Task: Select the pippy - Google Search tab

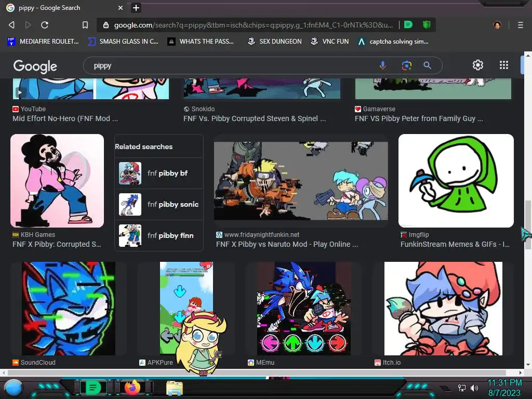Action: click(x=64, y=7)
